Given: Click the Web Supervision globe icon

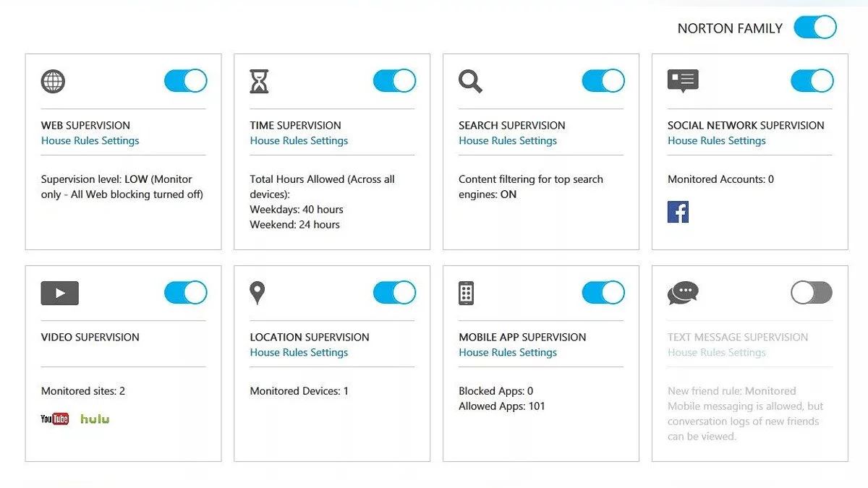Looking at the screenshot, I should click(53, 81).
